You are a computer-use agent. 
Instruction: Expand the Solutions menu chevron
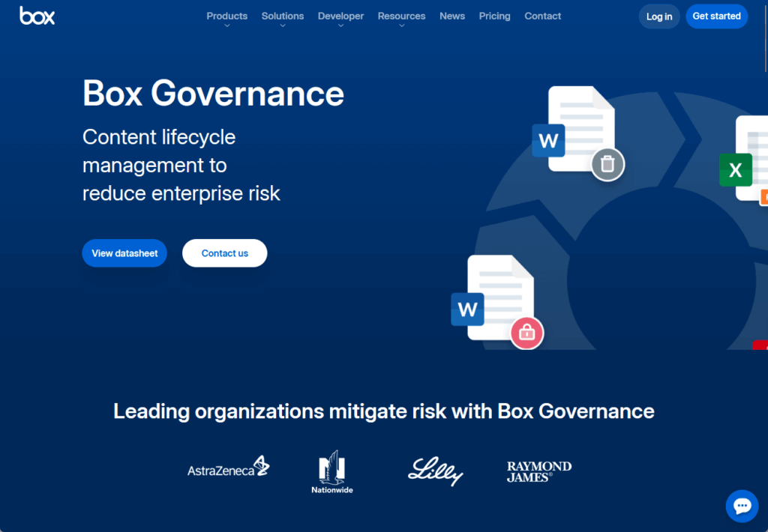coord(283,26)
